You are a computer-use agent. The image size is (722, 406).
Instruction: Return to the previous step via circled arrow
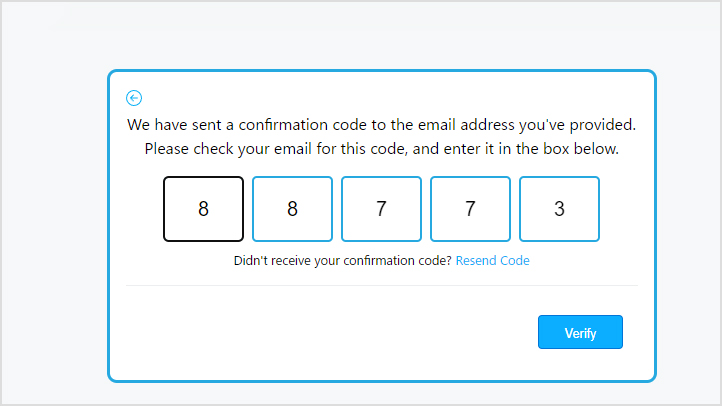click(134, 98)
